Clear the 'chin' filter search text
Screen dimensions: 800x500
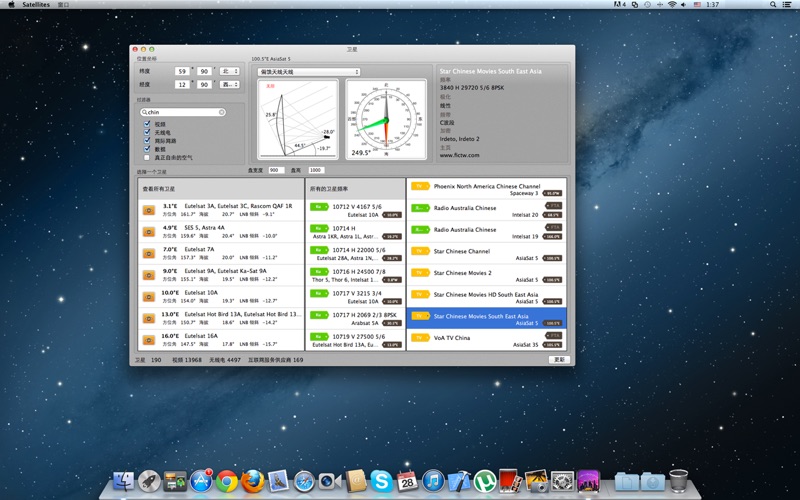pyautogui.click(x=222, y=112)
